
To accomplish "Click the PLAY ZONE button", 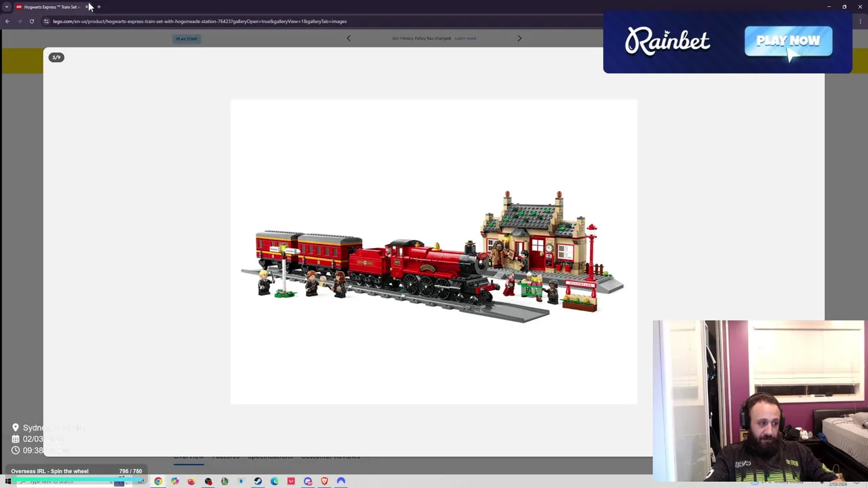I will pos(186,39).
